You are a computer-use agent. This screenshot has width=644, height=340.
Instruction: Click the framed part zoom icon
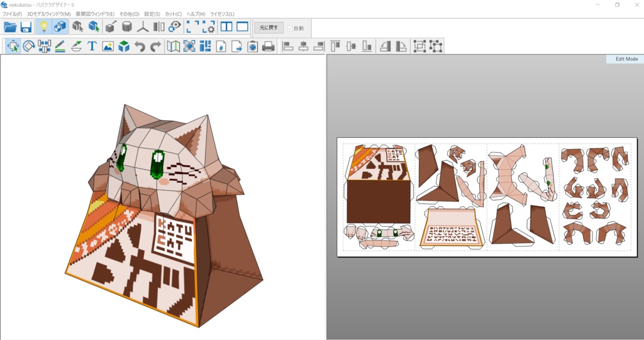(x=189, y=47)
